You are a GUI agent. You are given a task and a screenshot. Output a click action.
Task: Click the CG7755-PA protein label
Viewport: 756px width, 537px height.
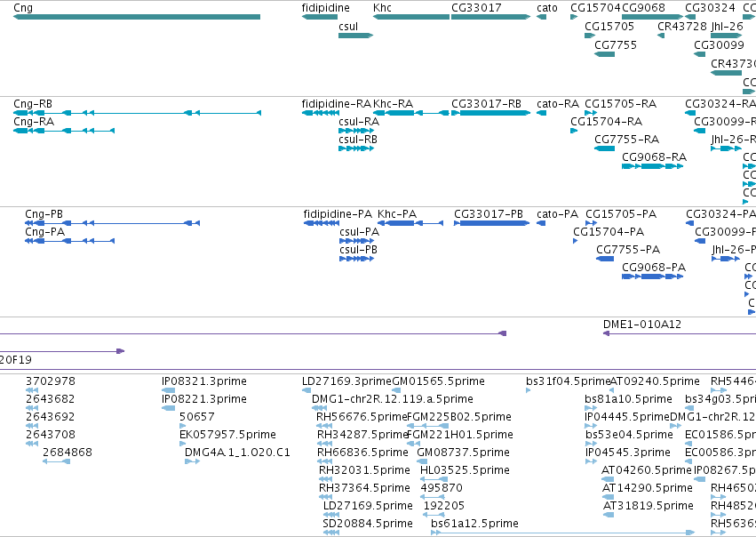pyautogui.click(x=628, y=250)
